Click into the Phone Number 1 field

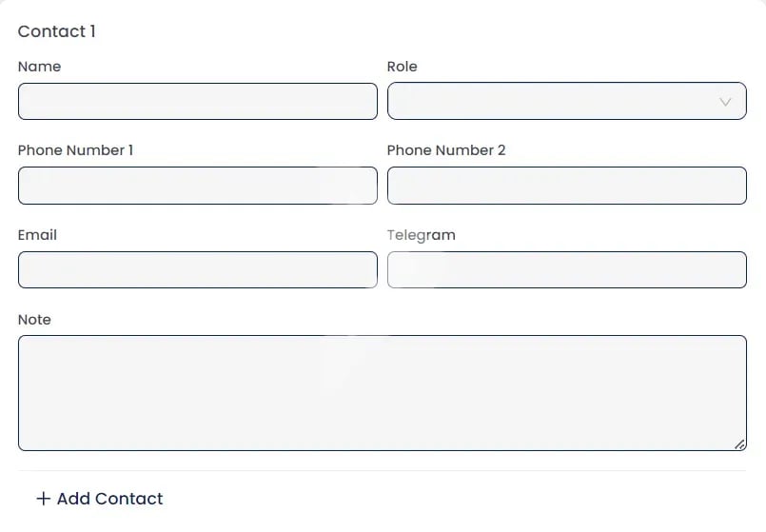tap(197, 186)
